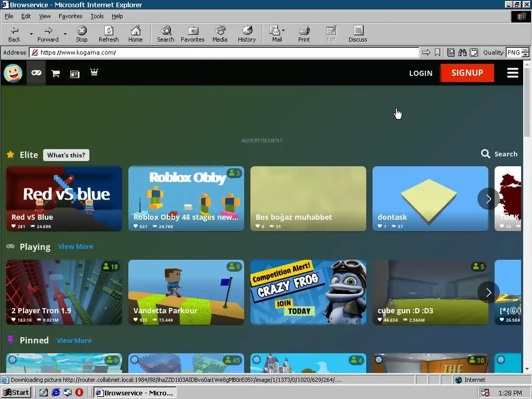
Task: Click the third quick launch icon before Opera
Action: click(x=68, y=393)
